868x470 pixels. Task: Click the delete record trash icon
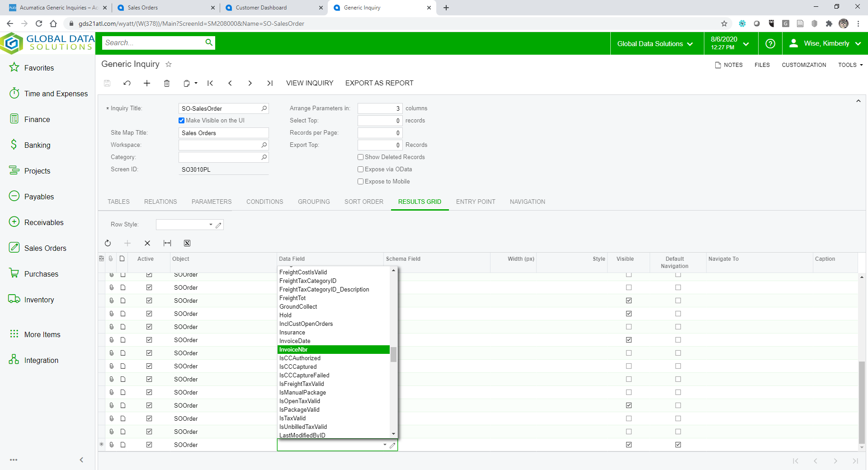click(x=167, y=83)
